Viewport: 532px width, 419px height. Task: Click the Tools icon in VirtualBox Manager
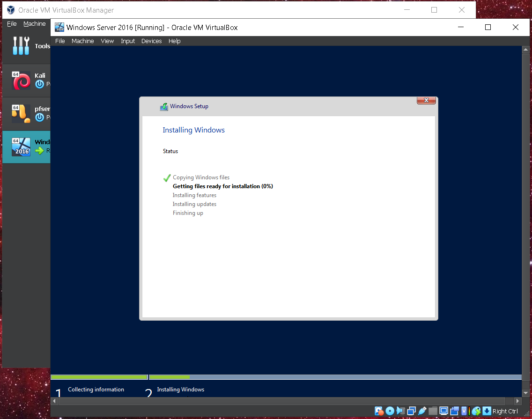[x=21, y=46]
